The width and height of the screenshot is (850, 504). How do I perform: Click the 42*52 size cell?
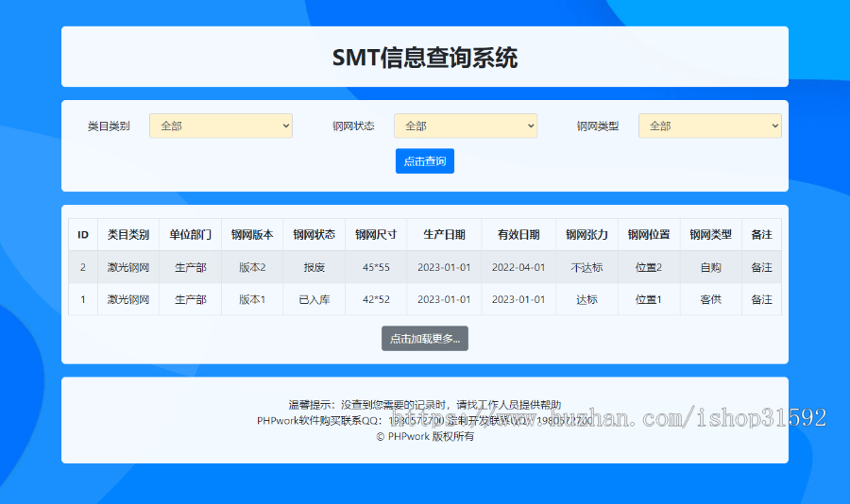click(x=376, y=299)
